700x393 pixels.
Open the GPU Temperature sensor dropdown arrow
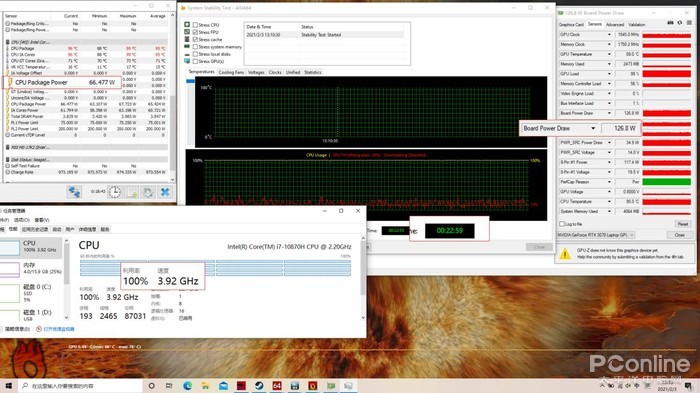(609, 54)
